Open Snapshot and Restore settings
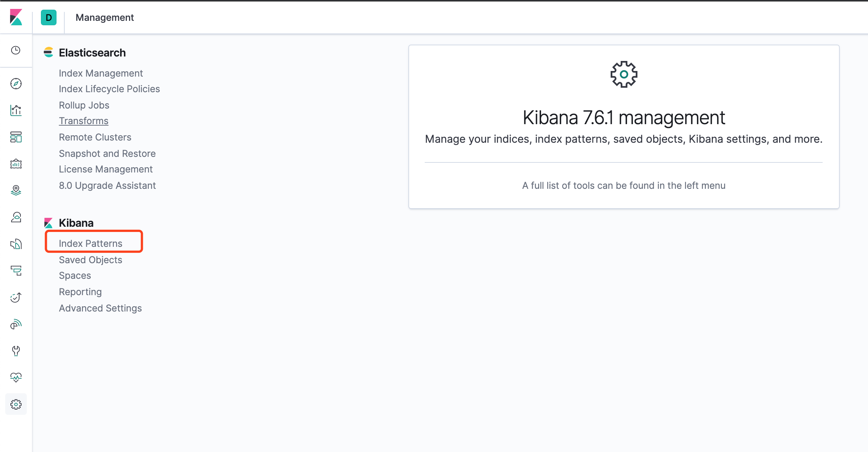This screenshot has height=452, width=868. pos(107,154)
